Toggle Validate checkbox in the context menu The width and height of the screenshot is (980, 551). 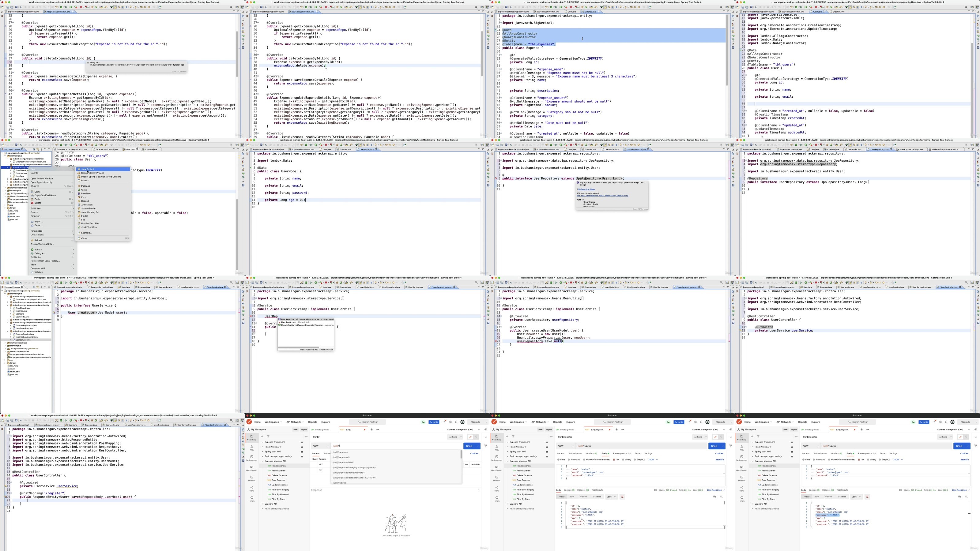[x=32, y=272]
